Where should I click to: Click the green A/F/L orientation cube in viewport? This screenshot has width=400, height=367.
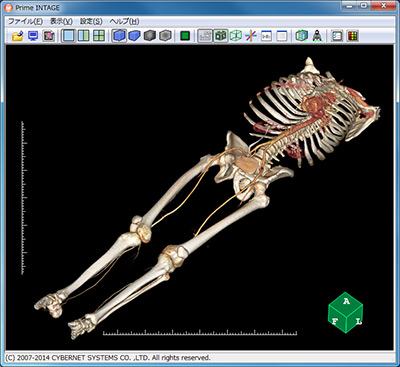coord(346,312)
